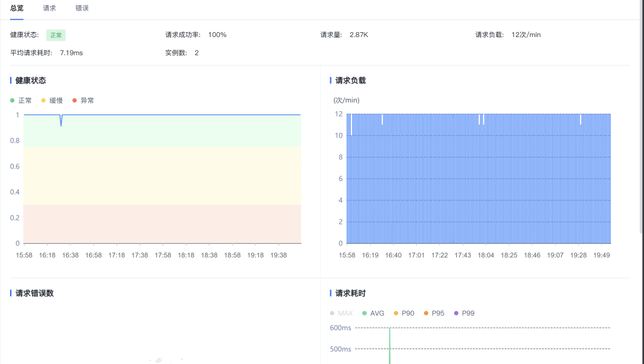Toggle the 缓慢 legend item
Image resolution: width=644 pixels, height=364 pixels.
[x=52, y=101]
